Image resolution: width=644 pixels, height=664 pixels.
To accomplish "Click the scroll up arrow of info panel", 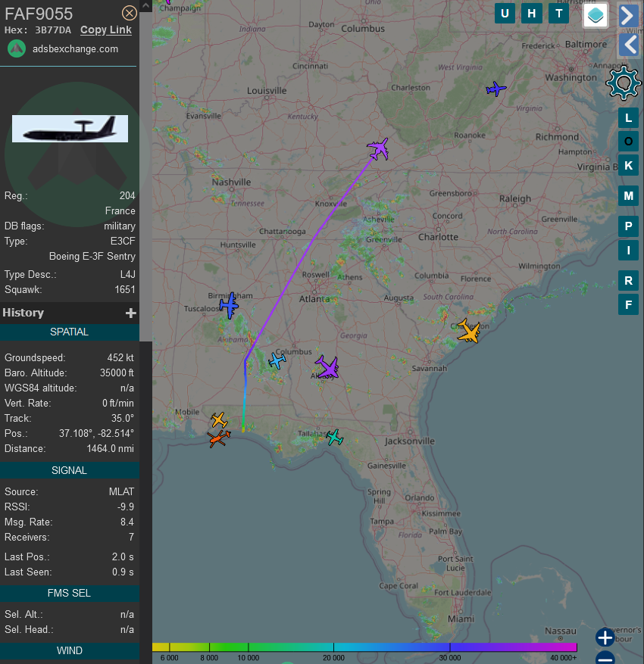I will (145, 6).
